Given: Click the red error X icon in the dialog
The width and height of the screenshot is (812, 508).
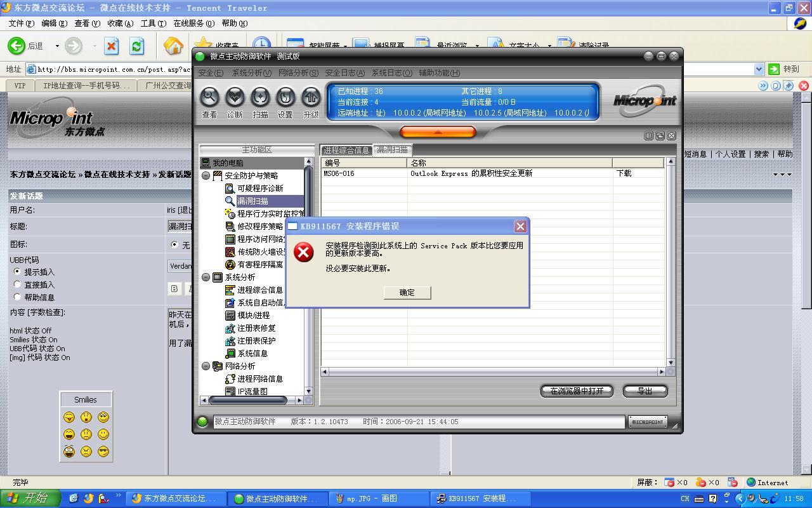Looking at the screenshot, I should pyautogui.click(x=304, y=253).
